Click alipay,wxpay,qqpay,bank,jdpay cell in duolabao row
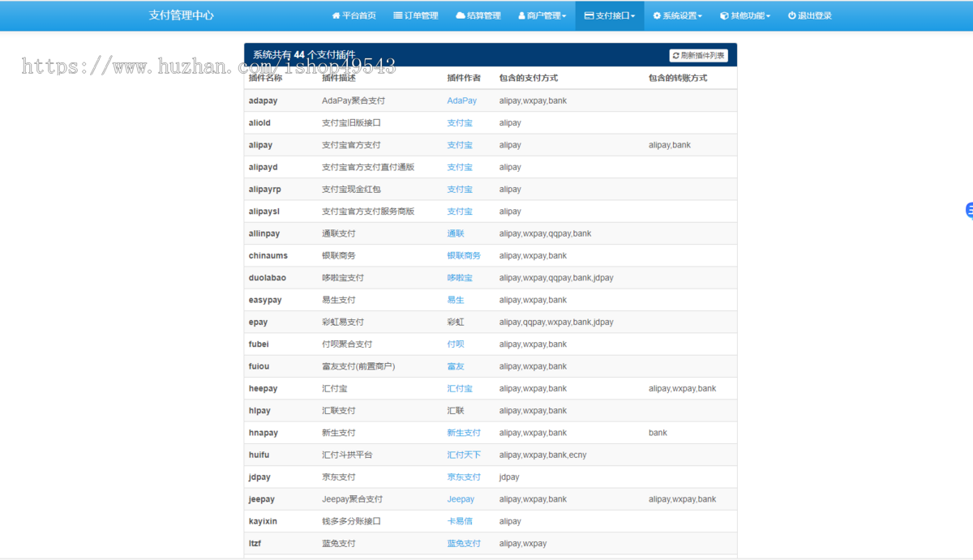Screen dimensions: 973x560 (556, 278)
